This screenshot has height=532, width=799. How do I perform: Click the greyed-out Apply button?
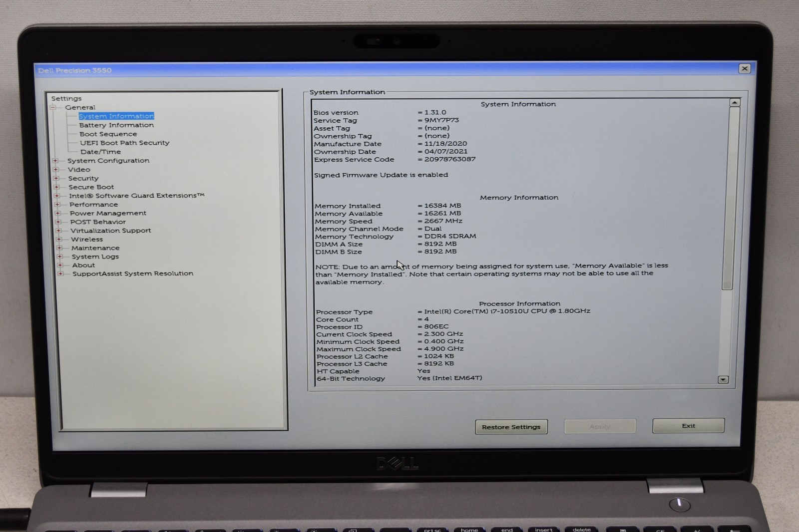point(600,426)
